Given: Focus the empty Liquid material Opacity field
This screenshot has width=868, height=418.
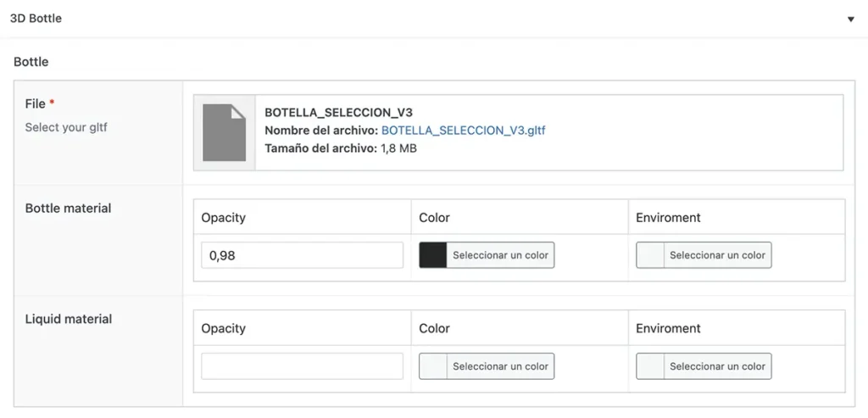Looking at the screenshot, I should tap(302, 366).
